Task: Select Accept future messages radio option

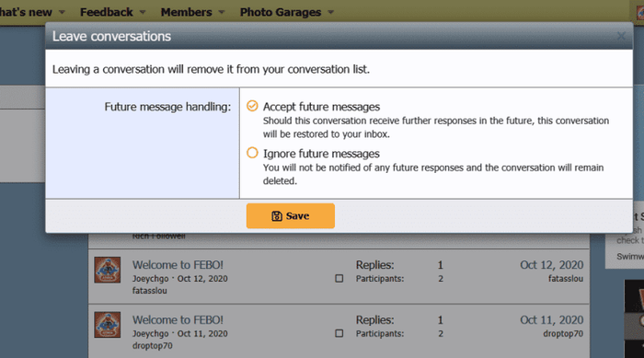Action: 252,106
